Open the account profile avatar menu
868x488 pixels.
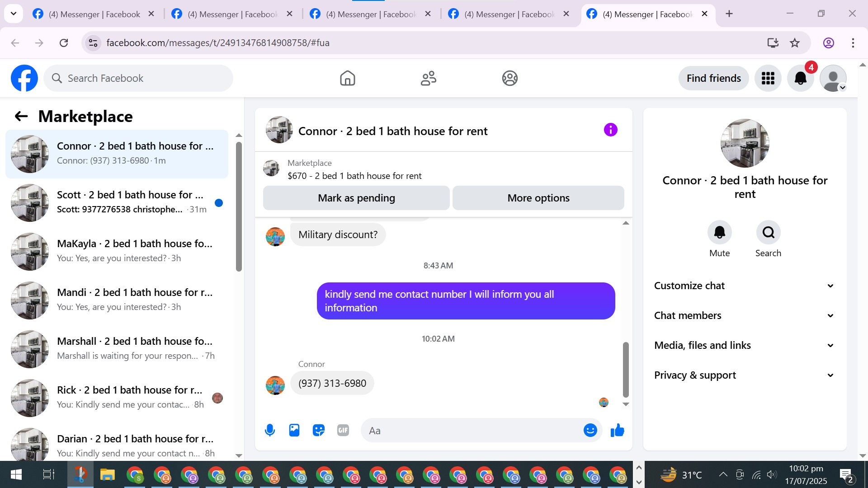(833, 78)
